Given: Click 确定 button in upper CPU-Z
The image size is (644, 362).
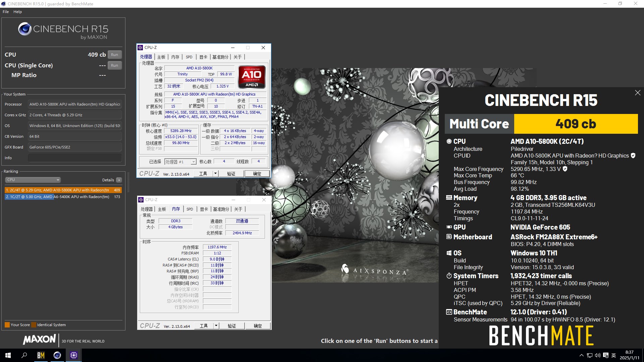Looking at the screenshot, I should tap(257, 174).
